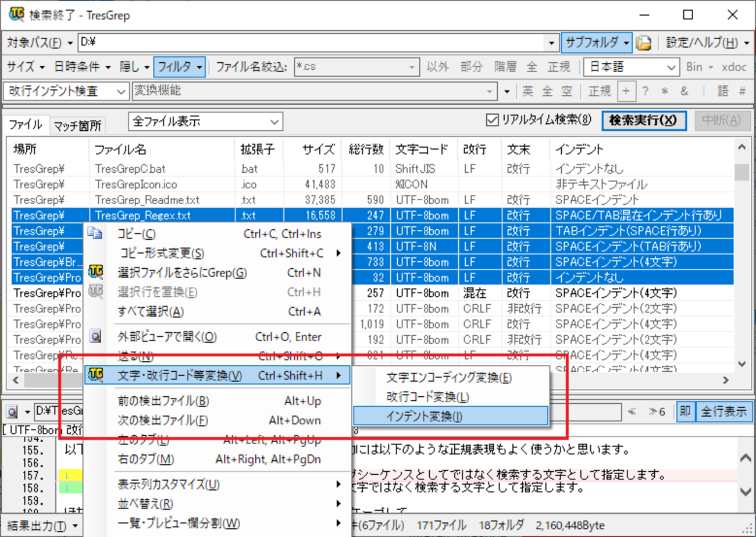Click the 全行表示 button

724,411
